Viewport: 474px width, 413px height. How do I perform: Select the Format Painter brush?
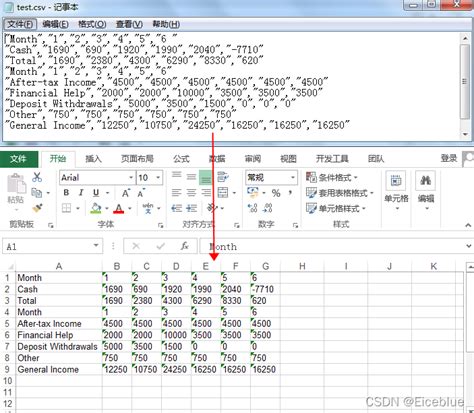37,208
